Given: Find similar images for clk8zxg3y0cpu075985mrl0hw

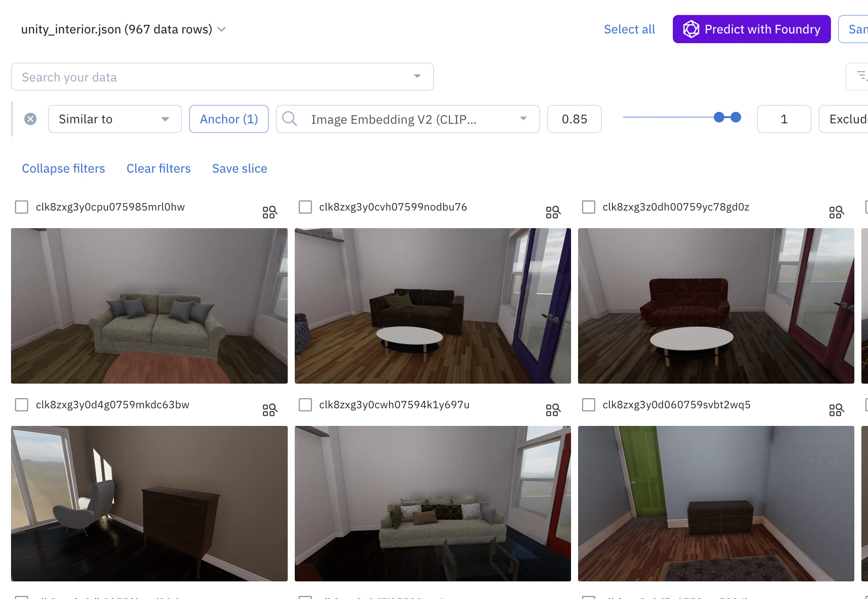Looking at the screenshot, I should point(270,212).
